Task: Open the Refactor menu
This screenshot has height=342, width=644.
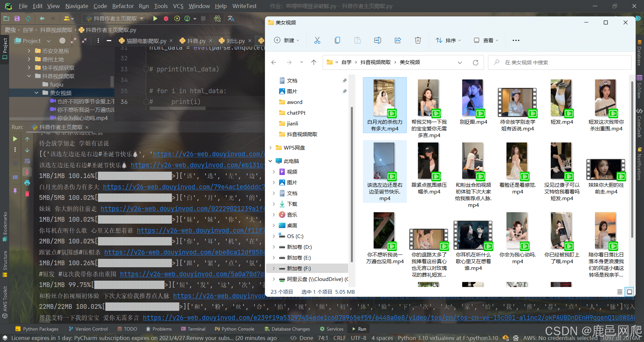Action: coord(123,6)
